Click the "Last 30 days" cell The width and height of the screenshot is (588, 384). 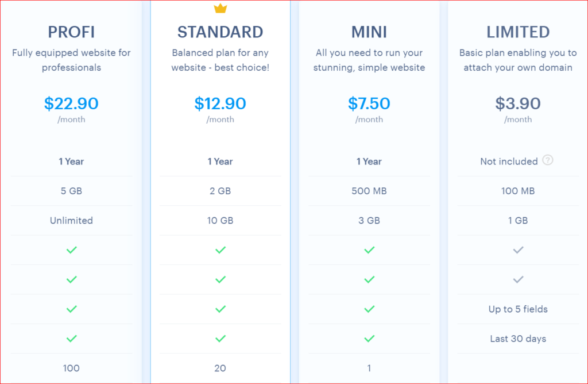(518, 339)
